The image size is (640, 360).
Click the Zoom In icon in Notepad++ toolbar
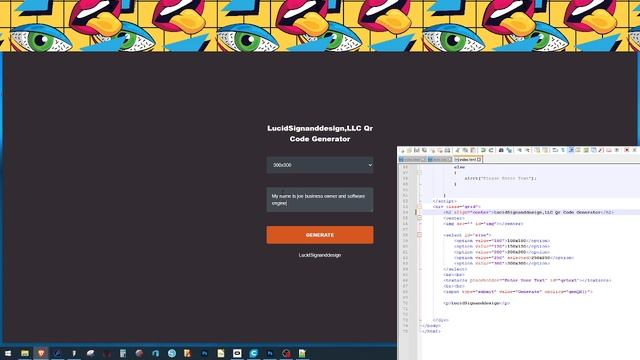point(520,150)
